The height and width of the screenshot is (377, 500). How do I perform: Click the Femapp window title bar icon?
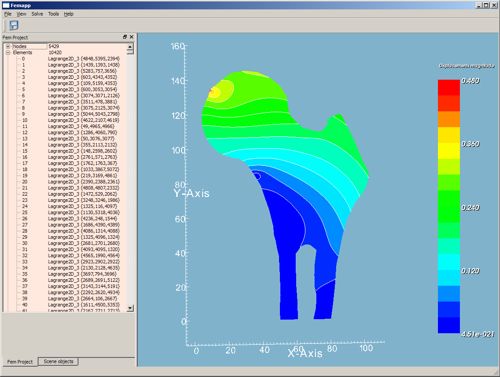click(6, 5)
